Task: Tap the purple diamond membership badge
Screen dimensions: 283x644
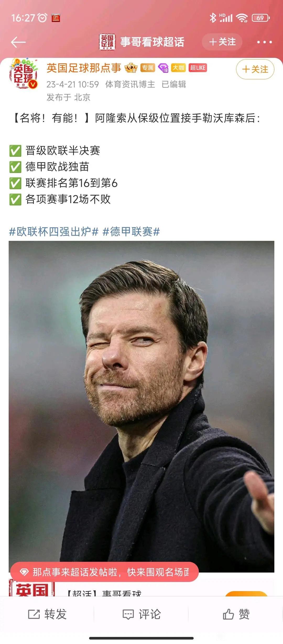Action: [163, 68]
